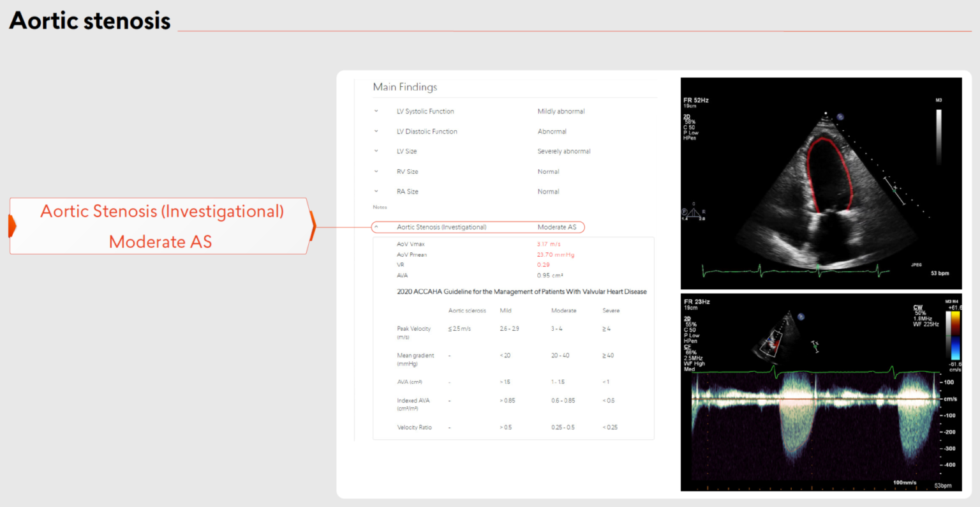Select the Moderate AS result text
The image size is (980, 507).
coord(556,227)
